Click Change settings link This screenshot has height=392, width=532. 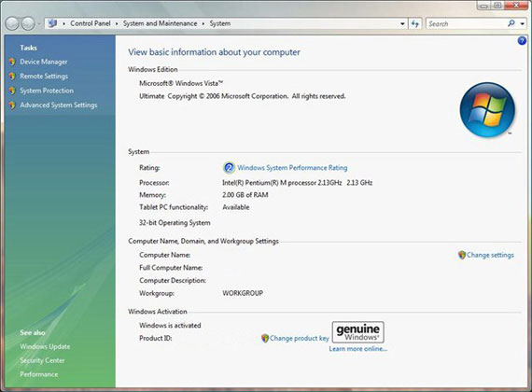click(x=490, y=255)
